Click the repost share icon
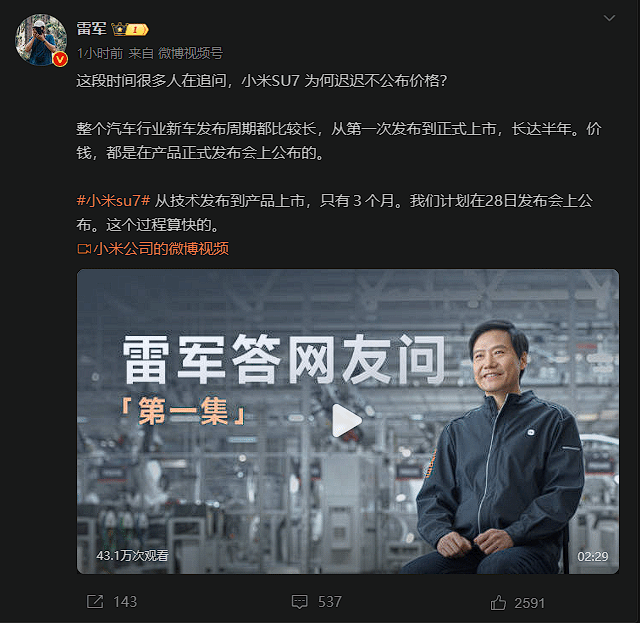The image size is (640, 623). click(x=95, y=601)
